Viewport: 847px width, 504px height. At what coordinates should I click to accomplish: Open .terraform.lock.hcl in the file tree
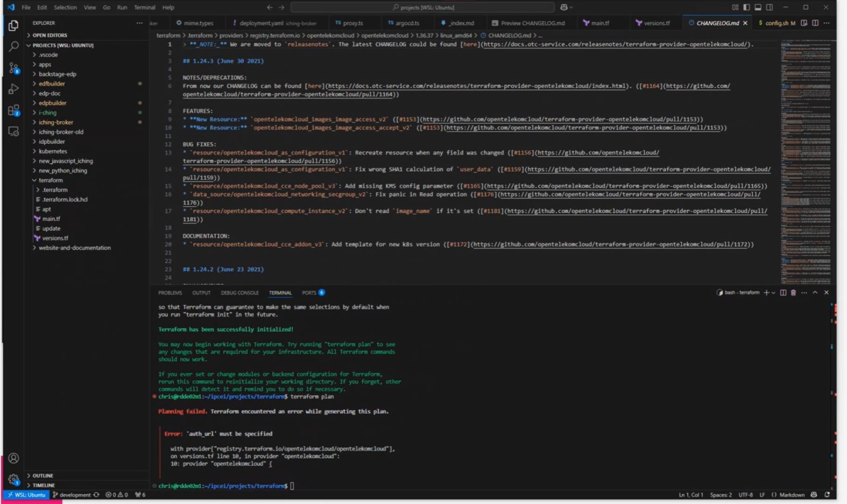[x=65, y=200]
